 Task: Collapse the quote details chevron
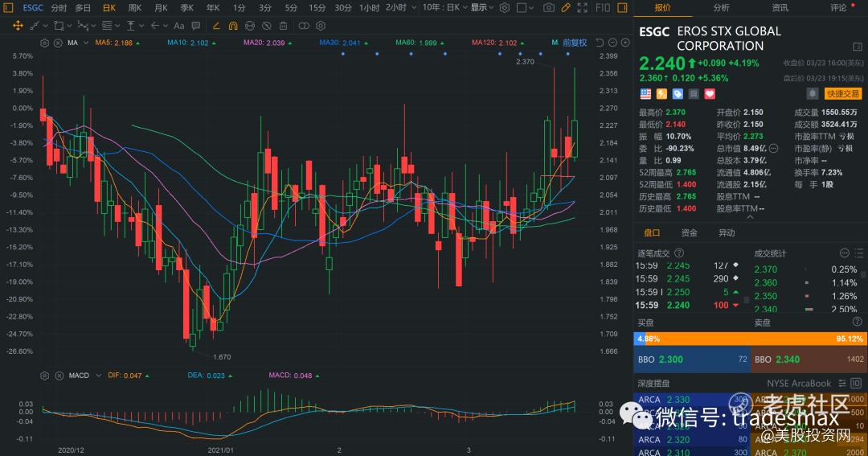click(x=750, y=217)
